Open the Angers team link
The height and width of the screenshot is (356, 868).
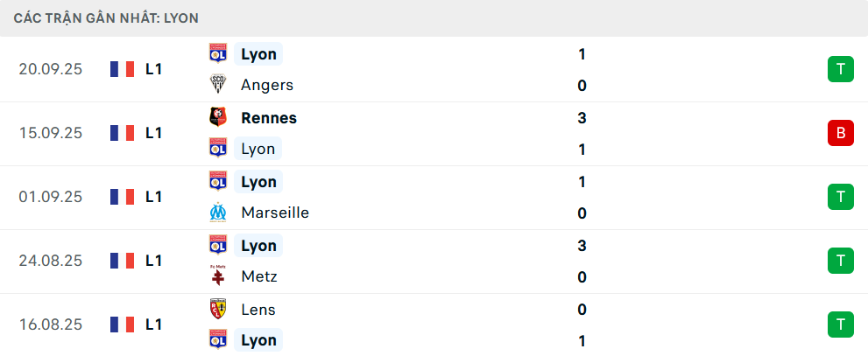coord(266,85)
